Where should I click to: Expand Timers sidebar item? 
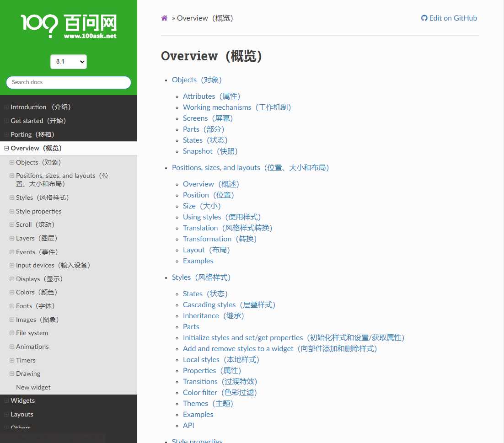pyautogui.click(x=12, y=360)
